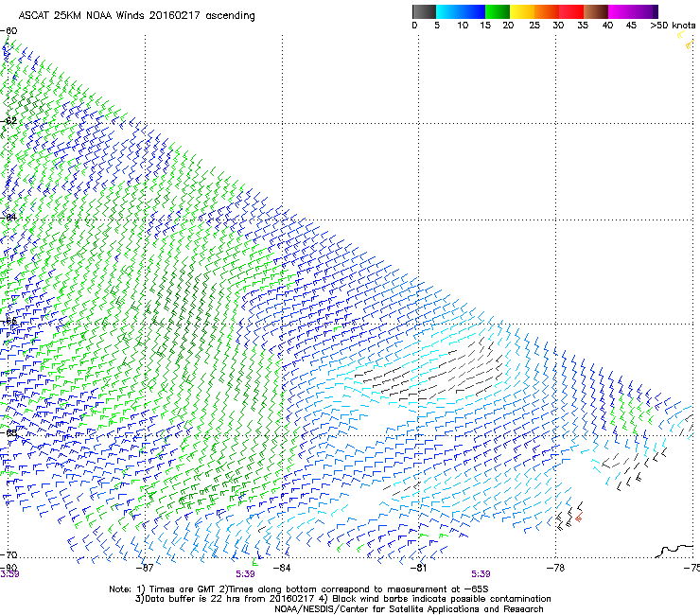Click the 'Data buffer is 22 hrs' note line

(342, 599)
